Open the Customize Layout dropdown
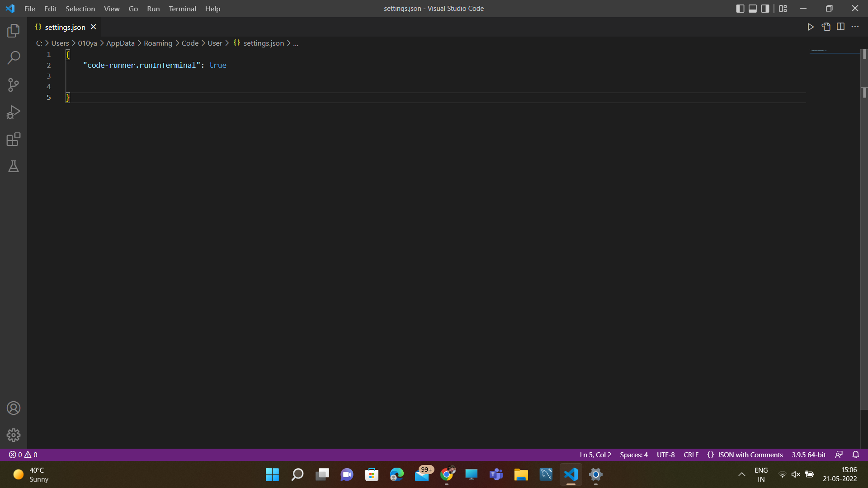Screen dimensions: 868x488 point(783,8)
